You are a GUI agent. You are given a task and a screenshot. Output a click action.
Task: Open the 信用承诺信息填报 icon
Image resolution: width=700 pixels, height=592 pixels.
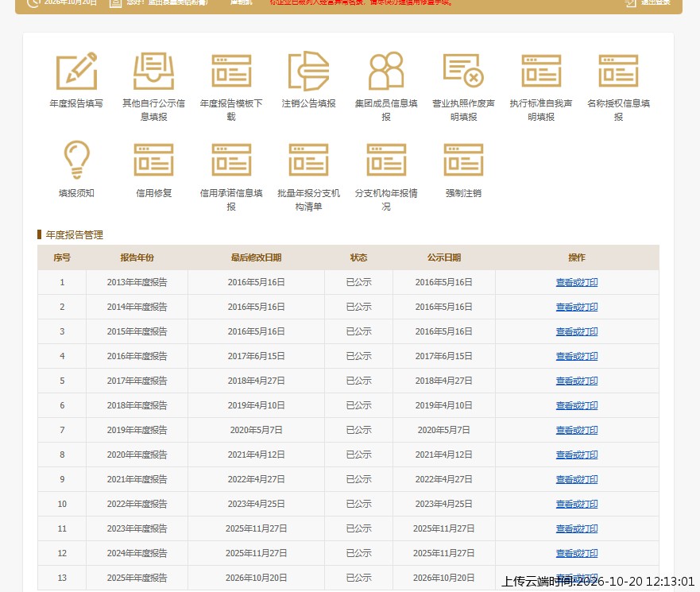pyautogui.click(x=231, y=160)
